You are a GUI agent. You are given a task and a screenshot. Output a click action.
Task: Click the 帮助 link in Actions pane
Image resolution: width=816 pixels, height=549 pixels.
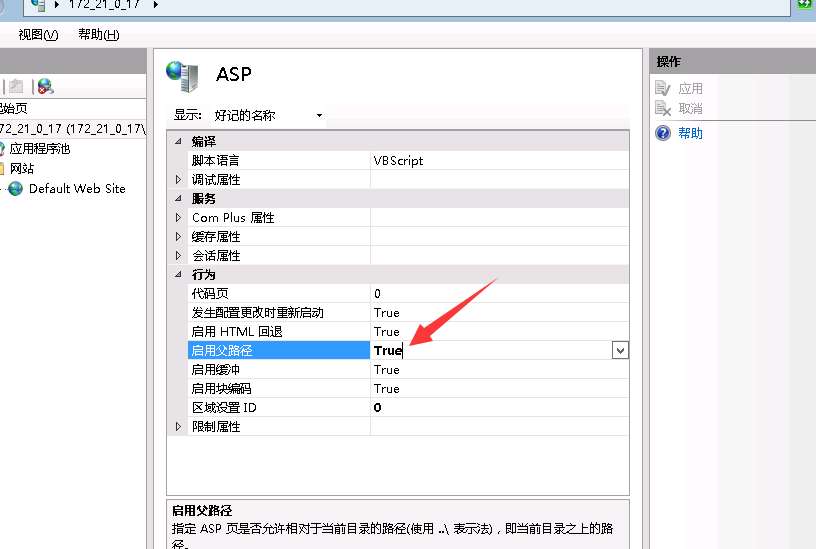[x=690, y=133]
